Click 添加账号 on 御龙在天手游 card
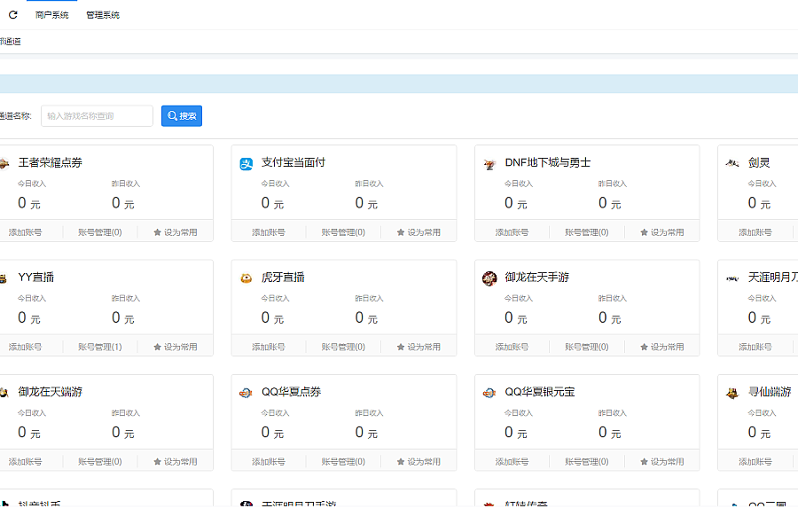 (x=512, y=347)
